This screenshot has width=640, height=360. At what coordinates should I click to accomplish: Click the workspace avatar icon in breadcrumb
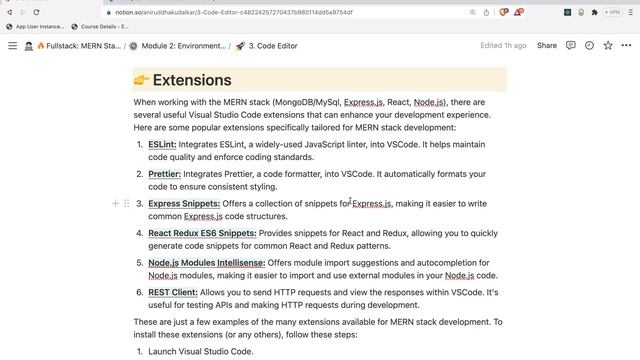click(29, 46)
